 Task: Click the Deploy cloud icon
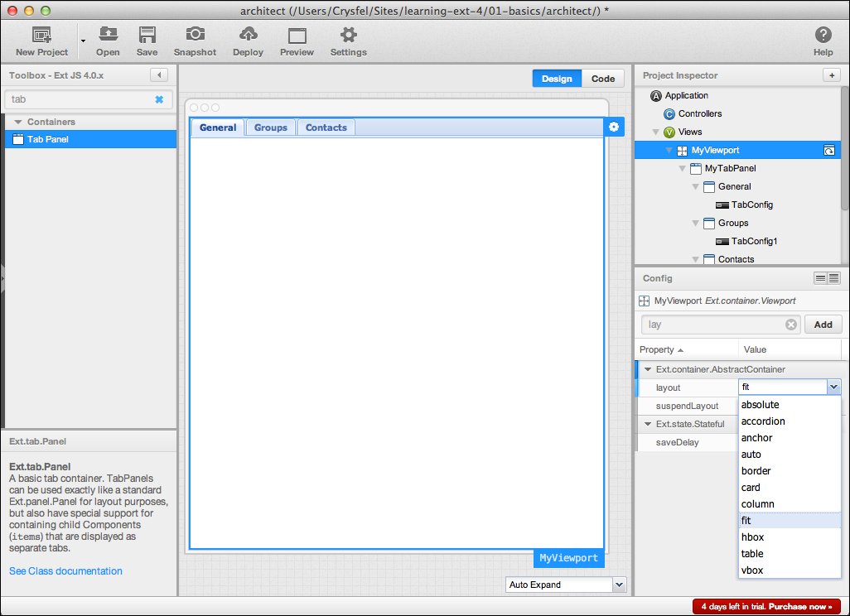coord(248,34)
